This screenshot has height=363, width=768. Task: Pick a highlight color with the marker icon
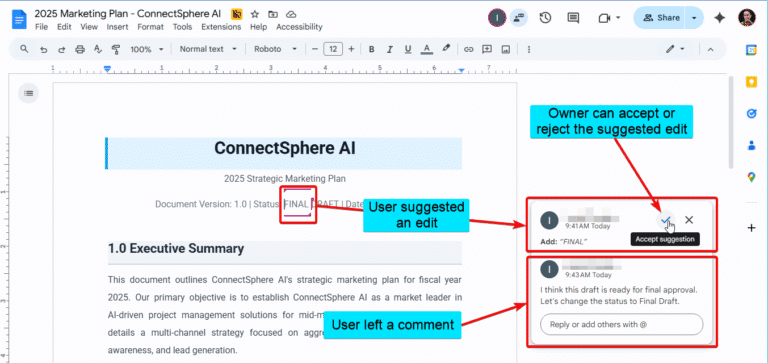(446, 49)
